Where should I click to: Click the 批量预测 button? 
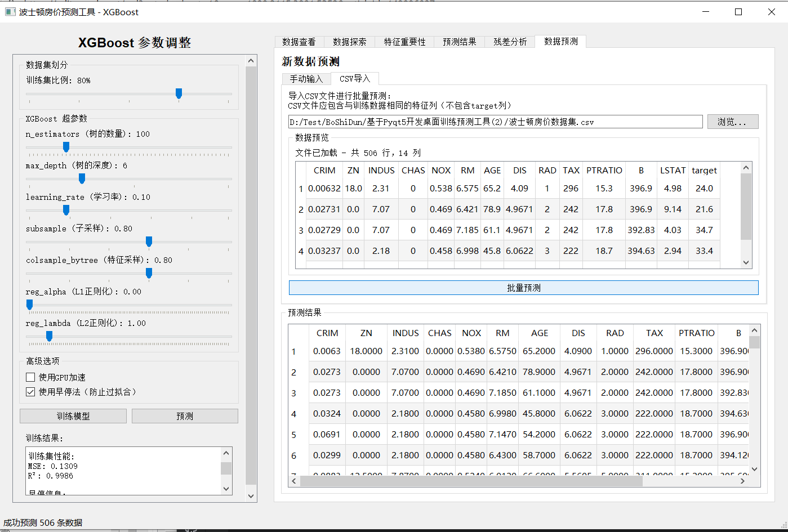click(523, 288)
